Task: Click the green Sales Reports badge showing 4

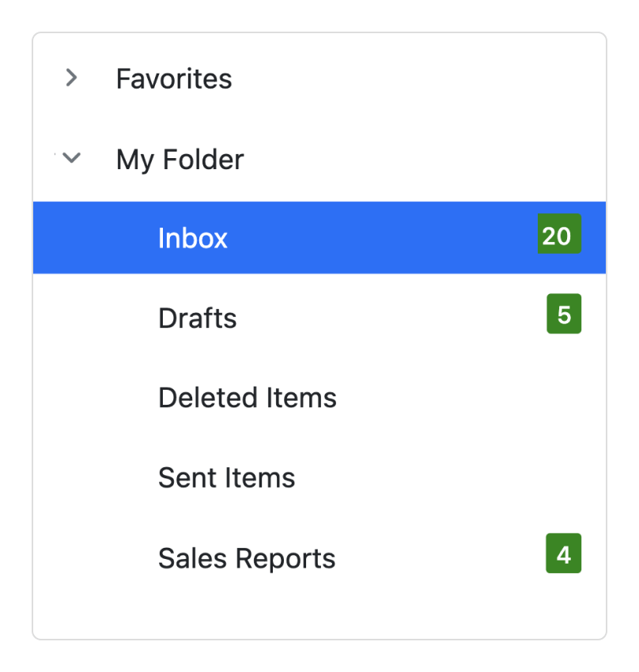Action: tap(564, 553)
